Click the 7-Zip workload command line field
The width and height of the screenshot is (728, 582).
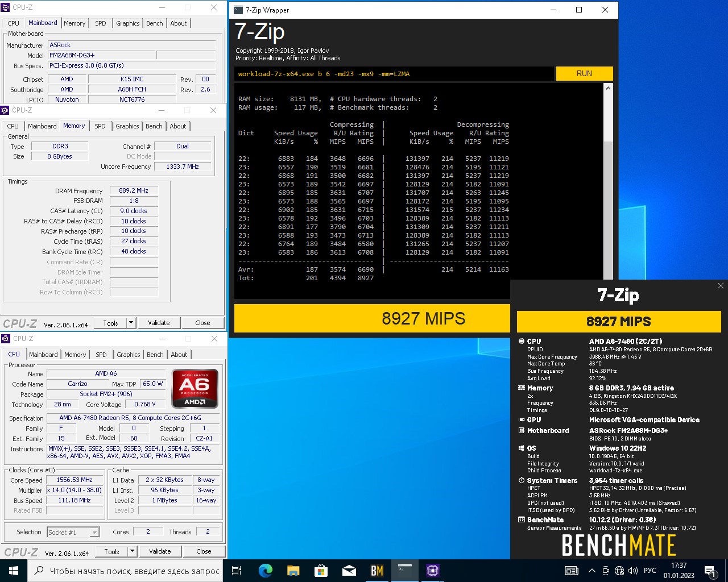tap(394, 74)
